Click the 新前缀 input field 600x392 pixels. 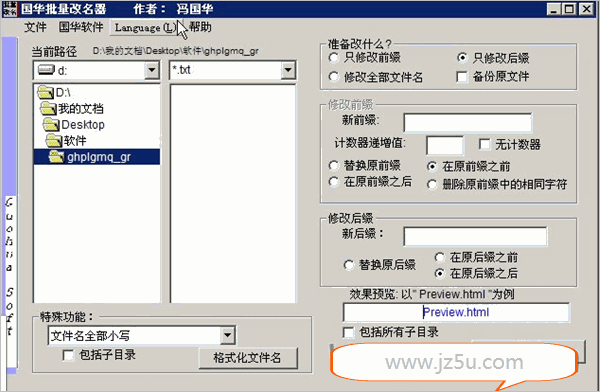pos(468,123)
